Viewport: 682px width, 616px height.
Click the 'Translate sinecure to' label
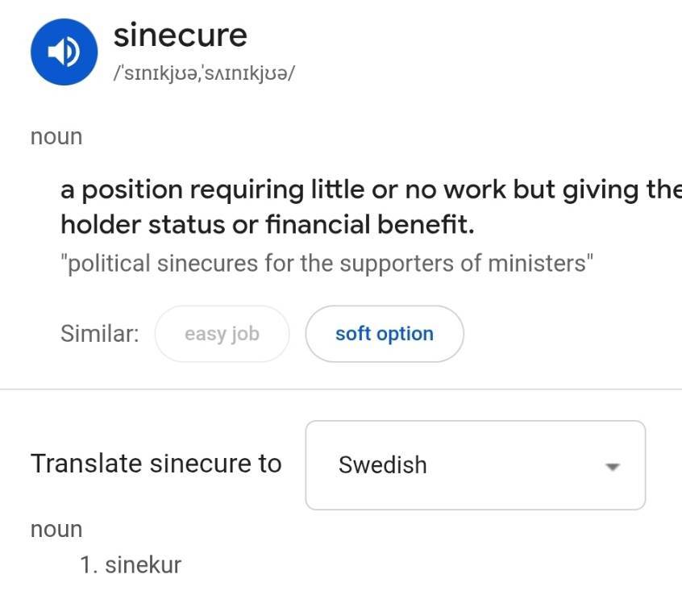156,464
